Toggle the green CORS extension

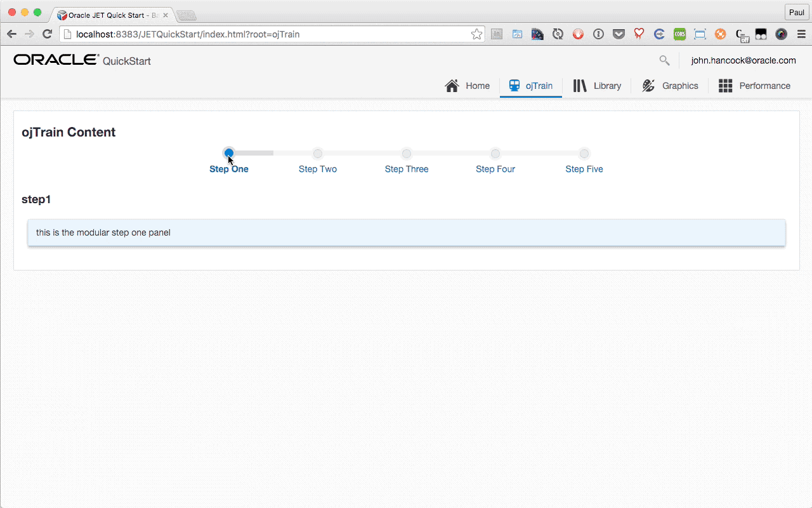(679, 34)
